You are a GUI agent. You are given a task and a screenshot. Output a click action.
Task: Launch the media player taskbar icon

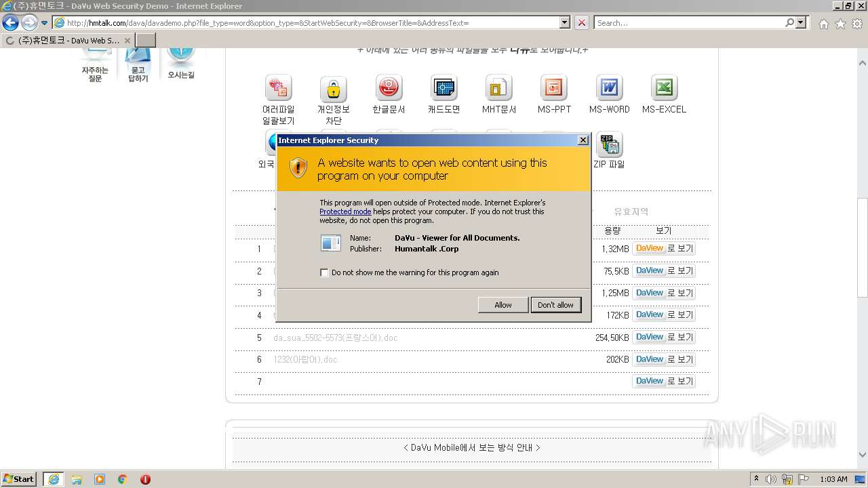click(x=100, y=479)
